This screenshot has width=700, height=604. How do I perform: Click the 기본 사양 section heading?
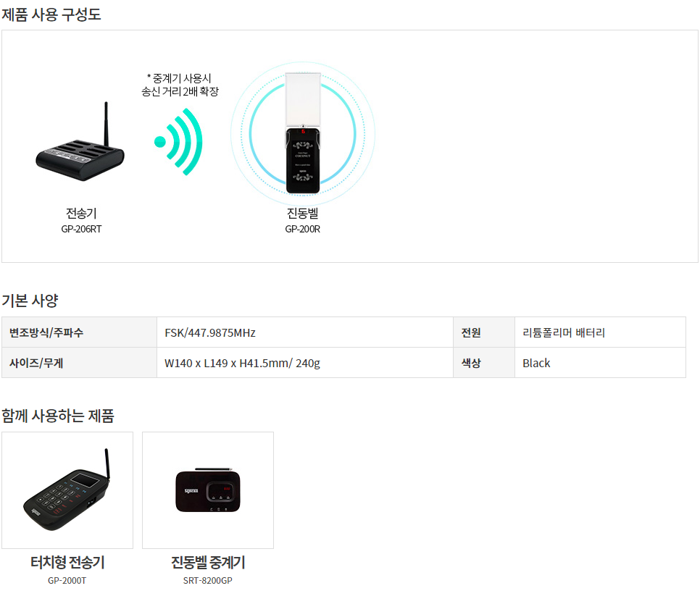pos(30,301)
